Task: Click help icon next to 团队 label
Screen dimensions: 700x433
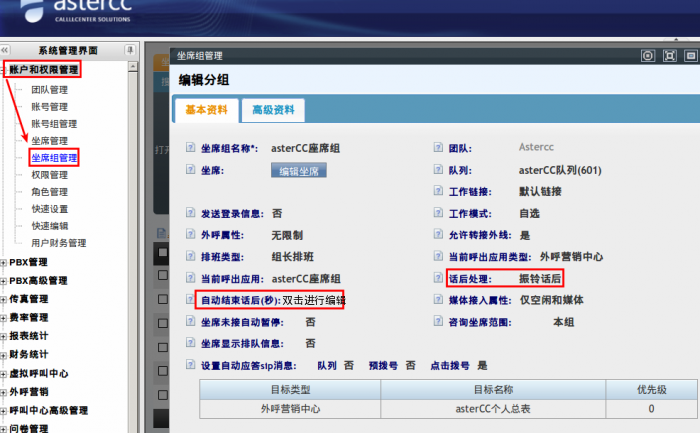Action: tap(438, 148)
